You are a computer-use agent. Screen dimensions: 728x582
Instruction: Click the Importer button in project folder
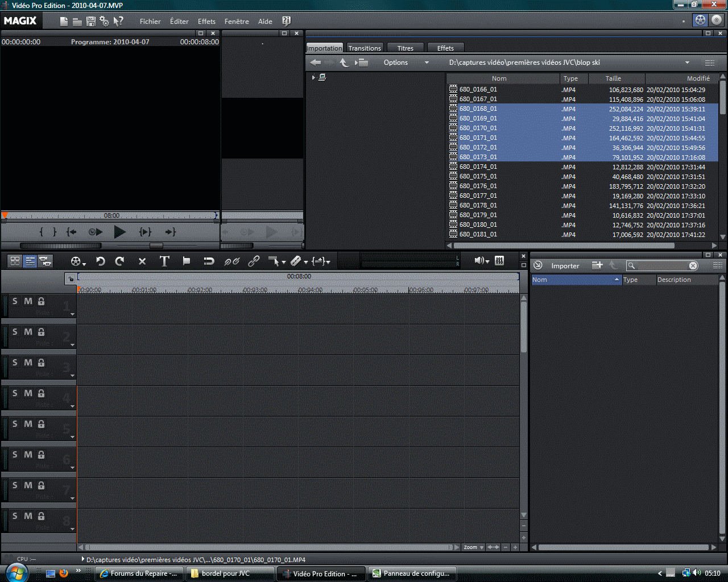[x=565, y=265]
